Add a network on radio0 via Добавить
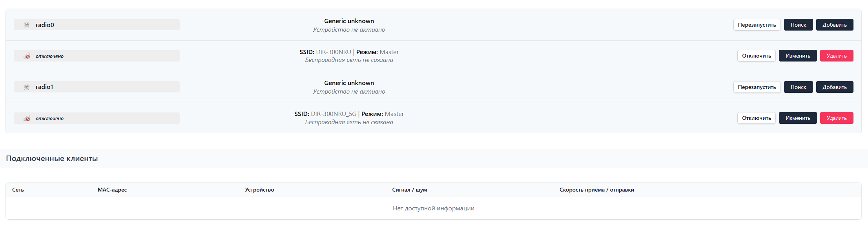This screenshot has width=868, height=228. point(835,25)
